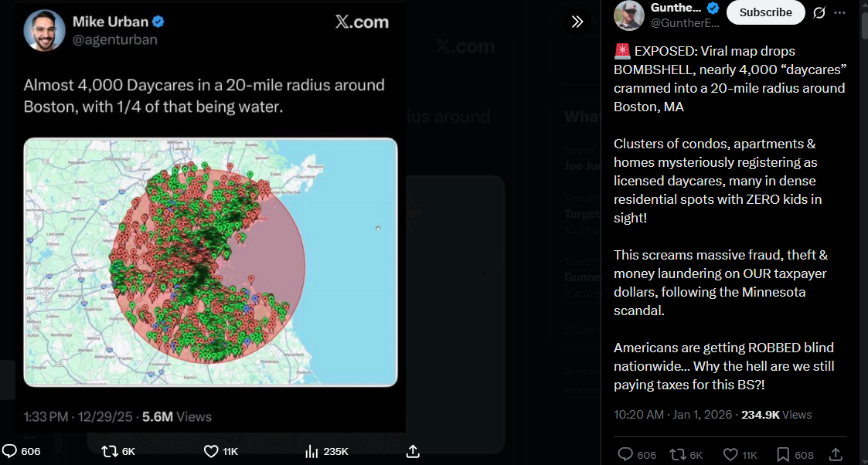This screenshot has height=465, width=868.
Task: Collapse the post sidebar with double chevron
Action: pyautogui.click(x=577, y=22)
